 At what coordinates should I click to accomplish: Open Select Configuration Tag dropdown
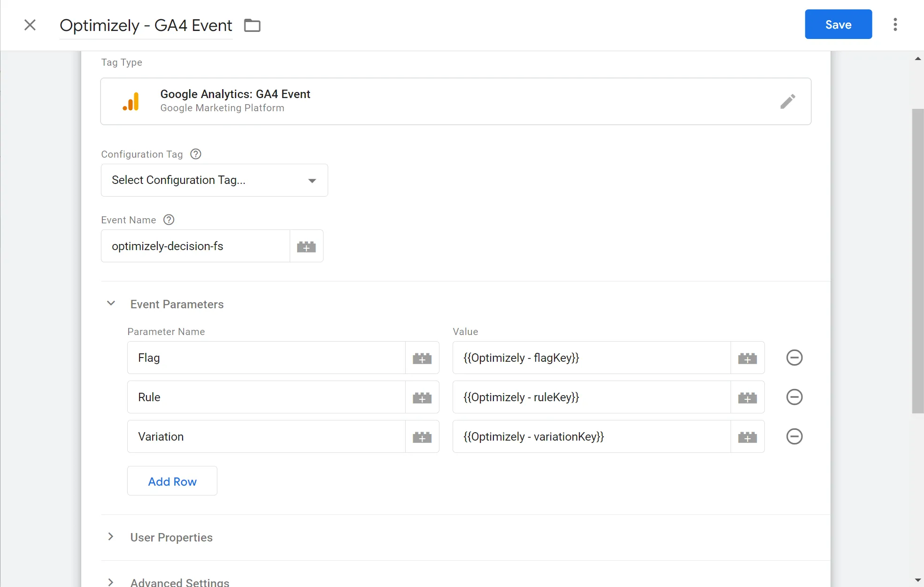215,180
